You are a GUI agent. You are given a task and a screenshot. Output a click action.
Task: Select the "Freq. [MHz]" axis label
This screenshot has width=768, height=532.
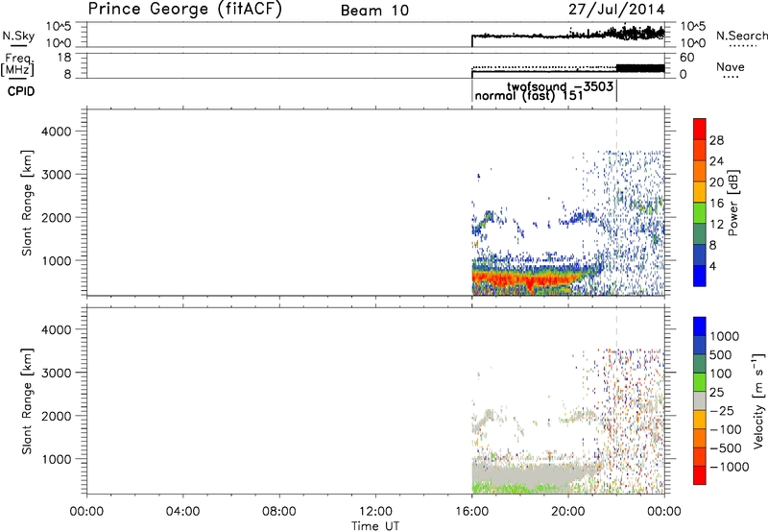18,64
